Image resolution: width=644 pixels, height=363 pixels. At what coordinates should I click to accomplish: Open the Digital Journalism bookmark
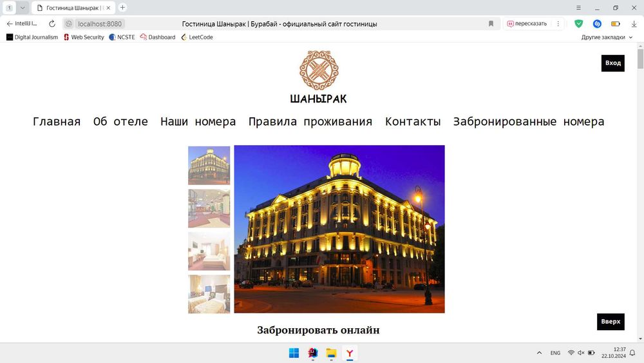[32, 37]
